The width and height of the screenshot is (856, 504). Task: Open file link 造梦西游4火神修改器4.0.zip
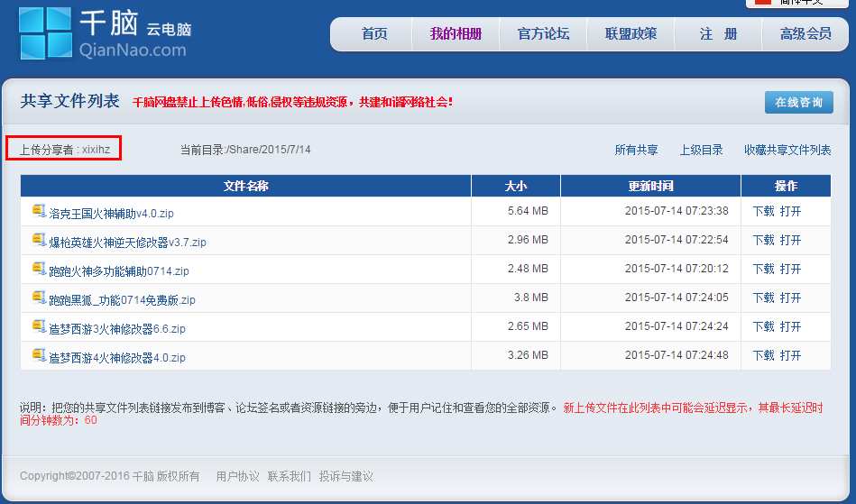(x=117, y=358)
